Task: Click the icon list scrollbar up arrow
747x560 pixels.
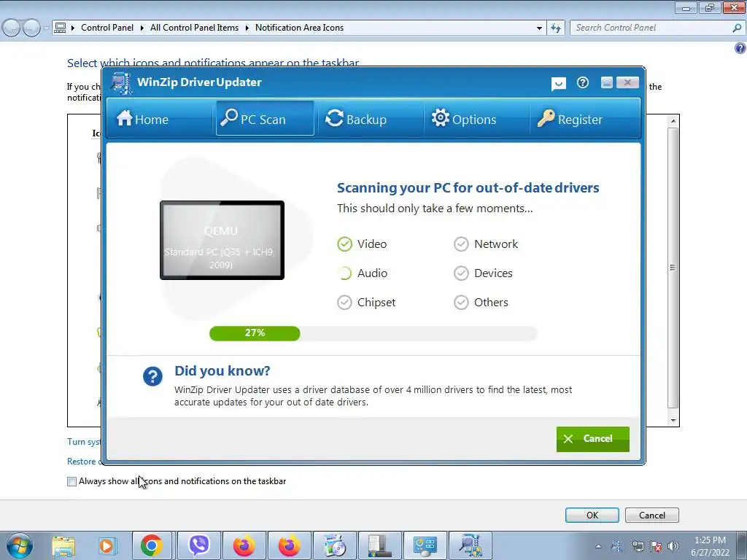Action: [x=673, y=121]
